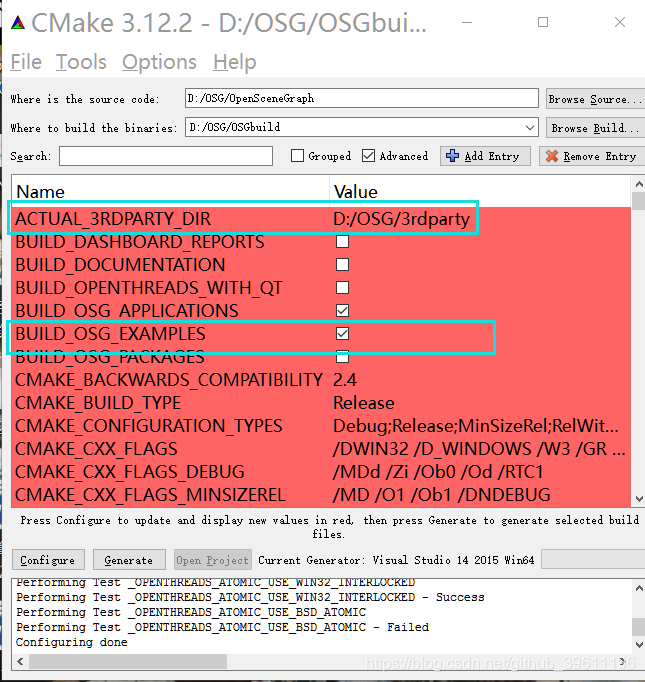Click the disabled Open Project button
645x682 pixels.
(x=212, y=560)
